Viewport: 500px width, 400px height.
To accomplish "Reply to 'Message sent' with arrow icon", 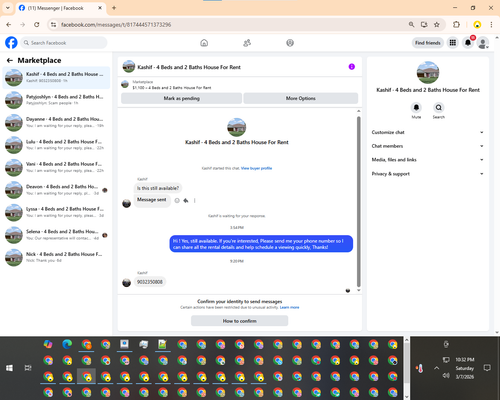I will pyautogui.click(x=186, y=200).
